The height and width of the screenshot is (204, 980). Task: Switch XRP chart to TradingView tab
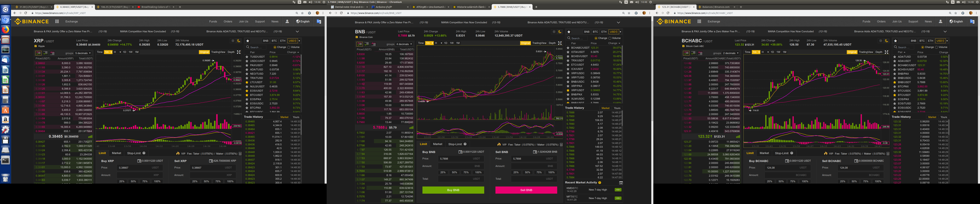pyautogui.click(x=218, y=52)
